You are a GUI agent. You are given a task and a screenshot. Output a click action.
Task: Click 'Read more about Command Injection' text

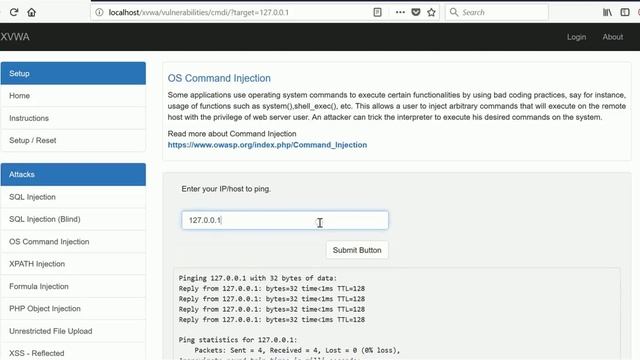click(x=232, y=133)
